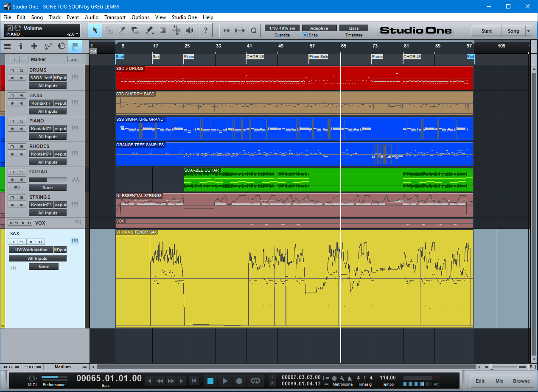Mute the GUITAR track

pyautogui.click(x=13, y=172)
